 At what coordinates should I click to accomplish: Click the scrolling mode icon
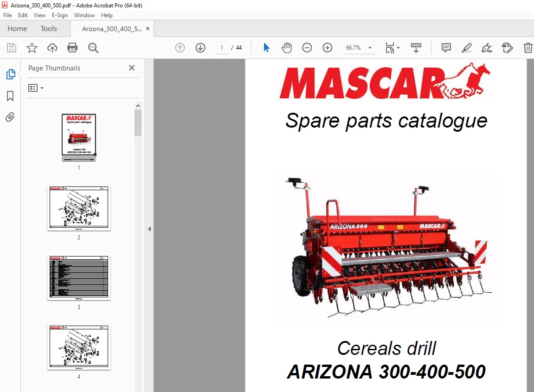pyautogui.click(x=416, y=48)
